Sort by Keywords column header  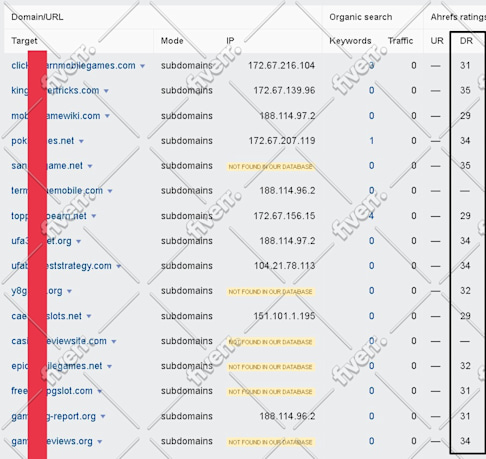pos(350,41)
